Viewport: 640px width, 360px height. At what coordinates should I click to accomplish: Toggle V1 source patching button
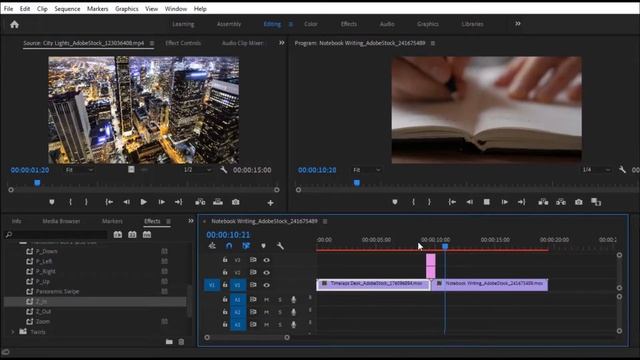[x=212, y=285]
